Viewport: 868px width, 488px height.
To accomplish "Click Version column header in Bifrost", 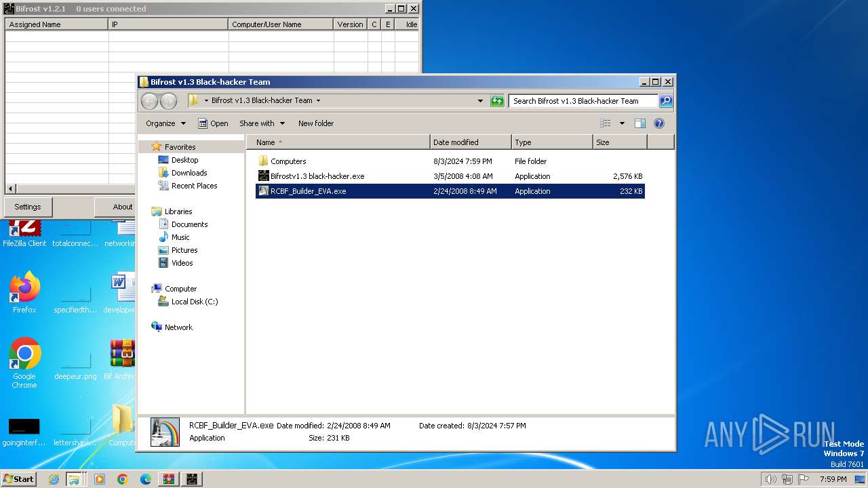I will pyautogui.click(x=351, y=24).
